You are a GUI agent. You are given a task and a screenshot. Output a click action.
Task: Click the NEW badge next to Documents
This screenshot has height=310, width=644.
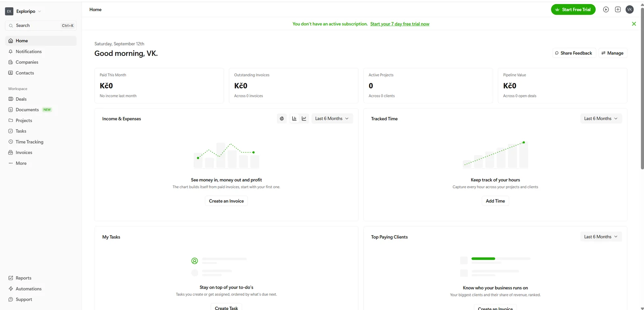click(x=47, y=110)
